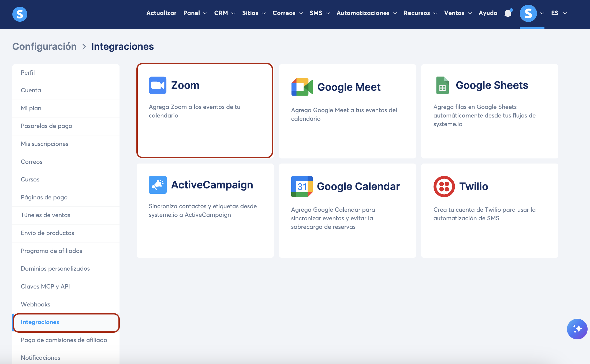
Task: Open Programa de afiliados settings
Action: (x=66, y=251)
